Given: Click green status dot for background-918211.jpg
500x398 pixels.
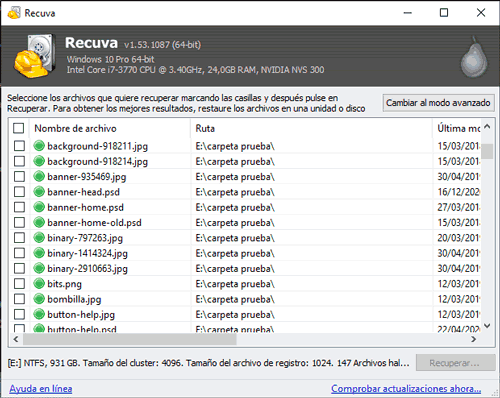Looking at the screenshot, I should [x=39, y=146].
